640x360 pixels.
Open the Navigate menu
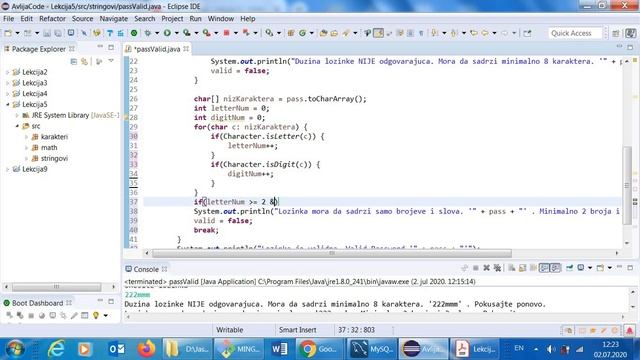click(113, 19)
